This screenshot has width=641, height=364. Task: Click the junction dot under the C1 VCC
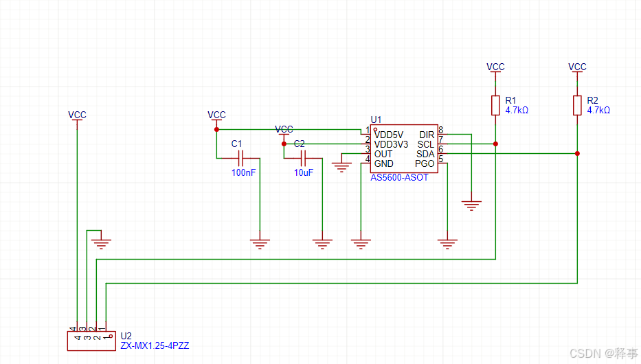tap(216, 130)
